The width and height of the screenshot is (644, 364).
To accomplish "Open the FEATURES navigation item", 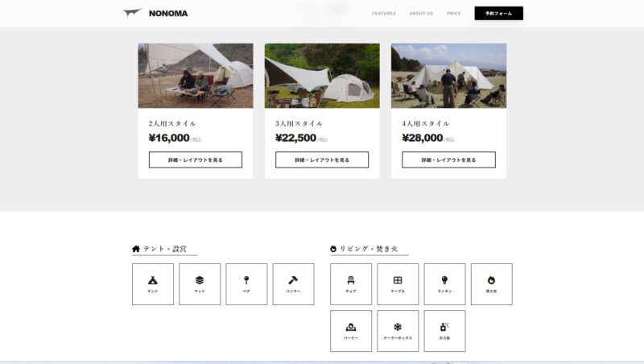I will point(384,14).
